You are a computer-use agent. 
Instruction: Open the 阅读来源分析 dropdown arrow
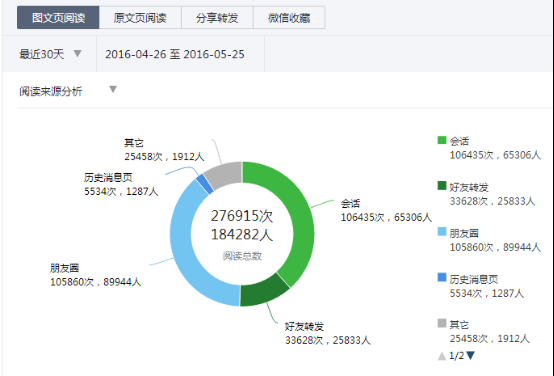(x=113, y=89)
